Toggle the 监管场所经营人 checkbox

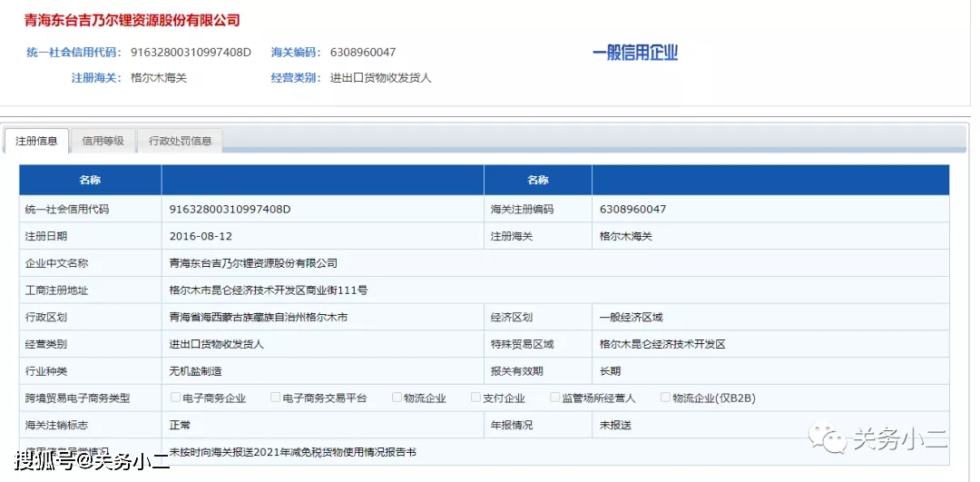[x=555, y=398]
